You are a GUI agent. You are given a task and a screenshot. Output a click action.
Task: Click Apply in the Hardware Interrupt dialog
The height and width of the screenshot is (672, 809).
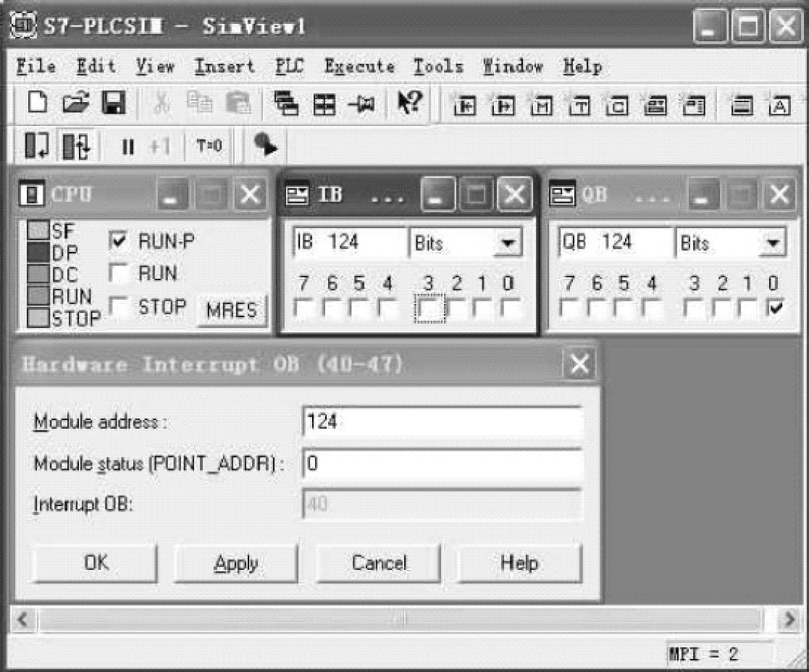[236, 563]
